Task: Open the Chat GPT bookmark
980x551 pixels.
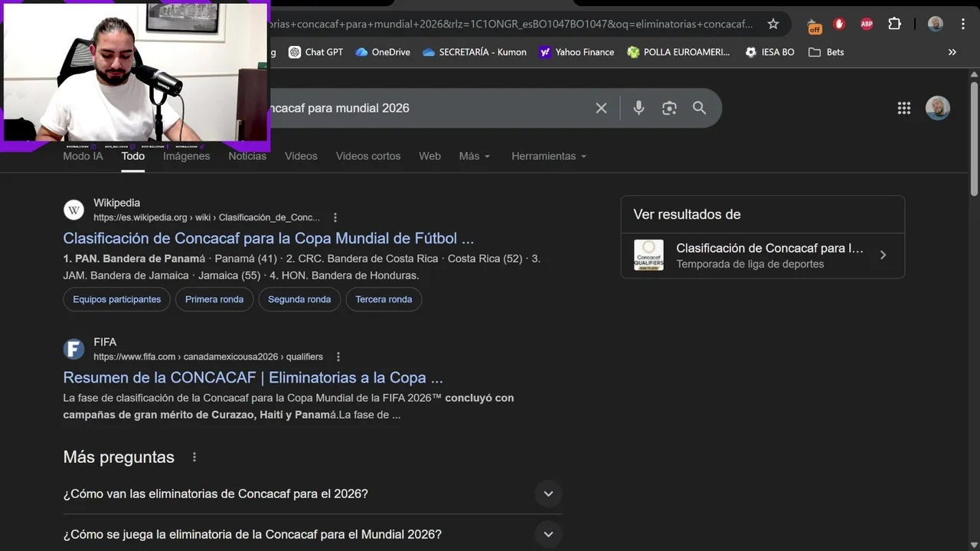Action: [x=315, y=52]
